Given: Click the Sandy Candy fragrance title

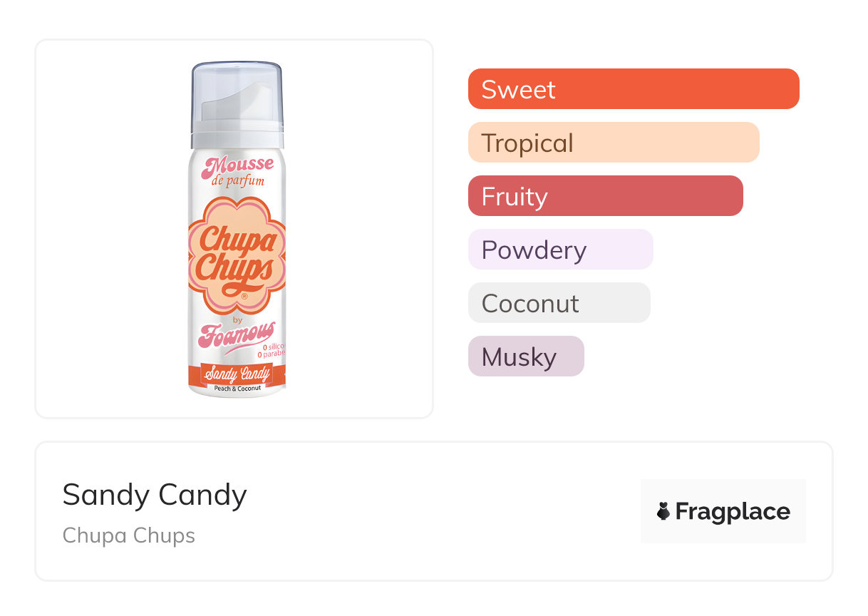Looking at the screenshot, I should click(x=155, y=495).
